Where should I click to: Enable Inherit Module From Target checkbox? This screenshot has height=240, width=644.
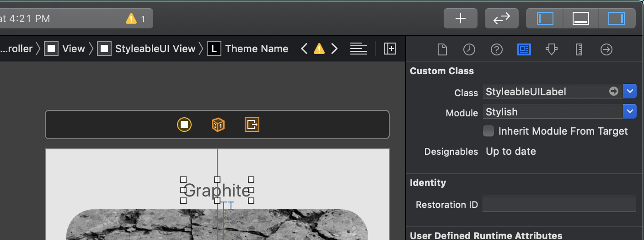click(489, 131)
